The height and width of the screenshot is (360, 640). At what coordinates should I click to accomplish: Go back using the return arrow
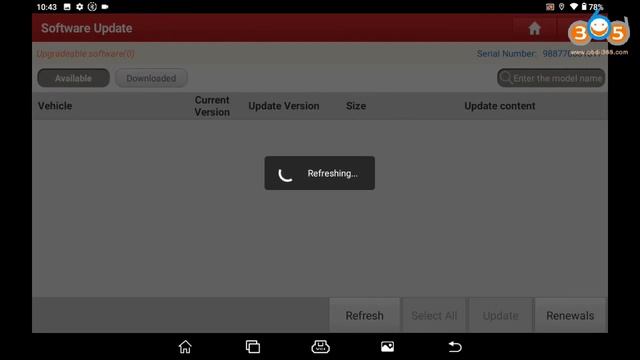tap(455, 347)
